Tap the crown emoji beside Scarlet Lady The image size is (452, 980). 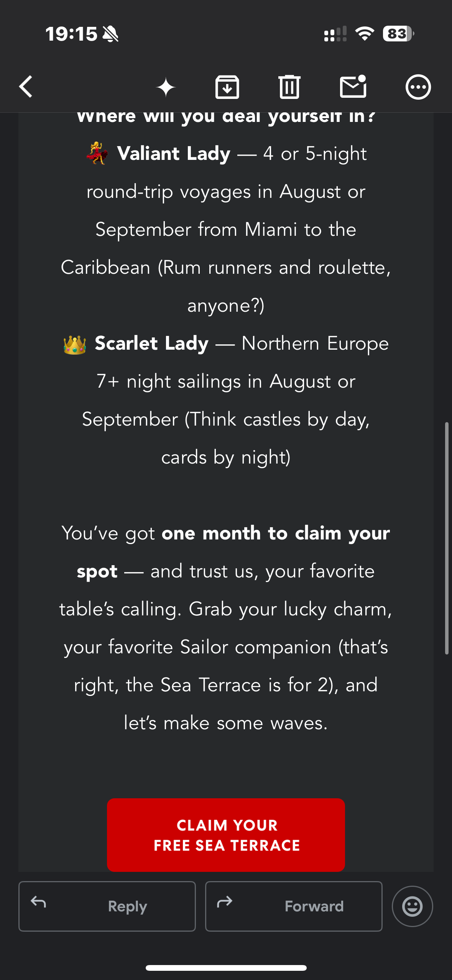[x=75, y=345]
